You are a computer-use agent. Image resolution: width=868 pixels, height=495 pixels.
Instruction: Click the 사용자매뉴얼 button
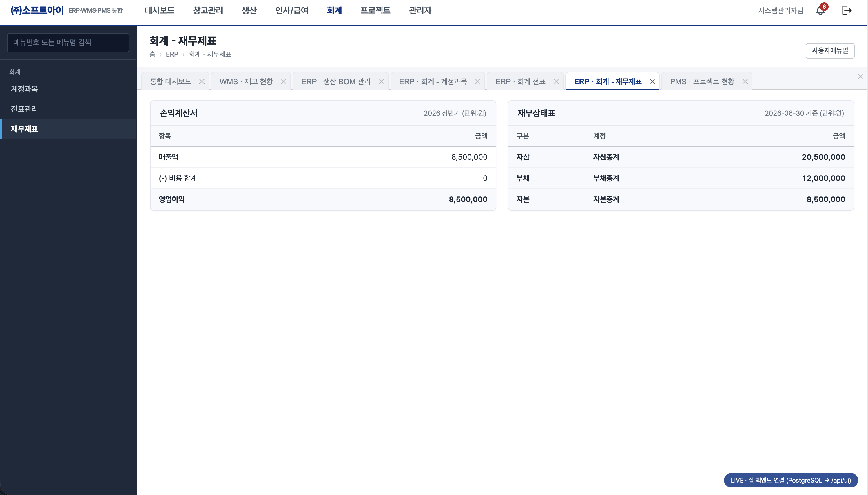tap(830, 51)
